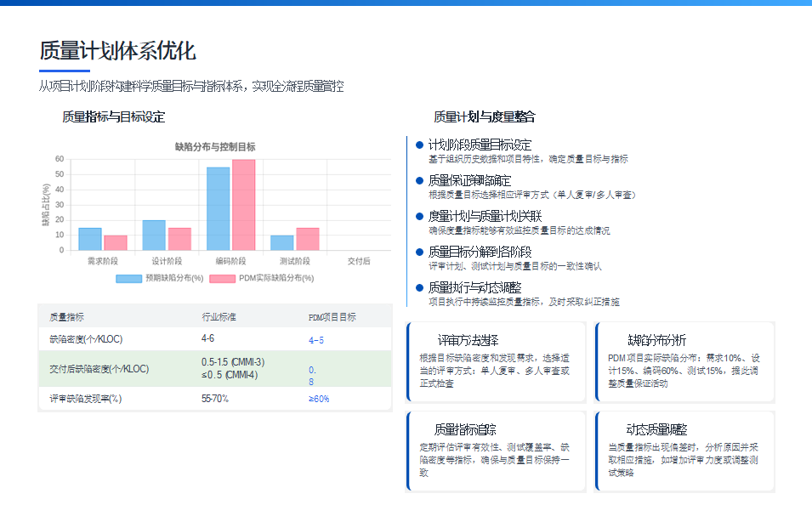Image resolution: width=812 pixels, height=505 pixels.
Task: Click the 质量目标分解到各阶段 bullet title
Action: 480,252
